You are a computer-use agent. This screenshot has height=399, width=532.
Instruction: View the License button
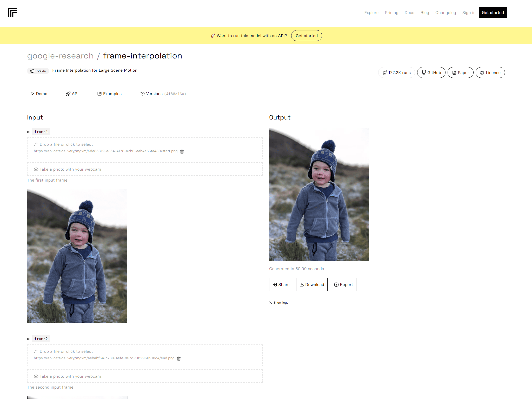coord(490,72)
